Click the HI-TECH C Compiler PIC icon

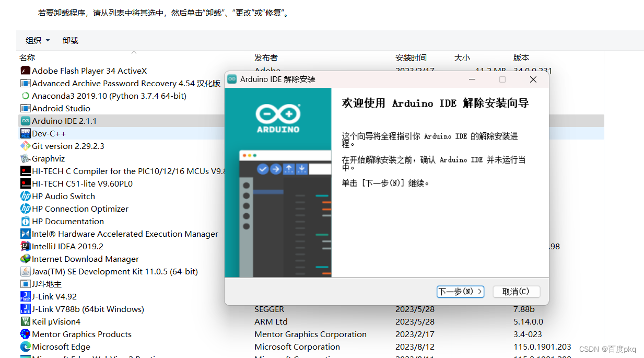[25, 171]
